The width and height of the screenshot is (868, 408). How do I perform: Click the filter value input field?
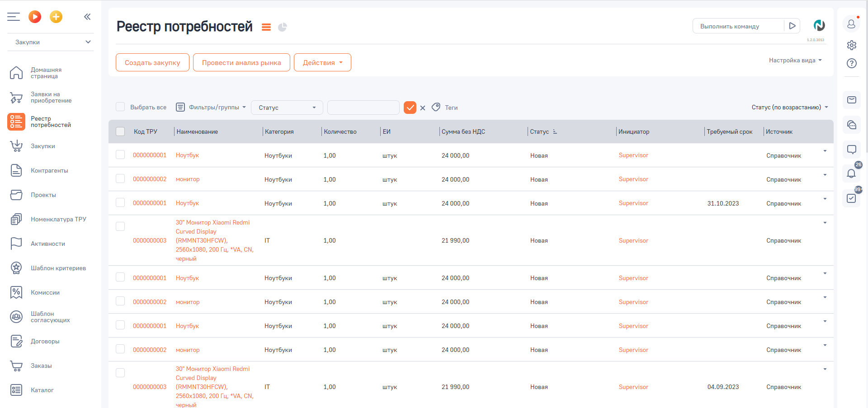coord(363,108)
